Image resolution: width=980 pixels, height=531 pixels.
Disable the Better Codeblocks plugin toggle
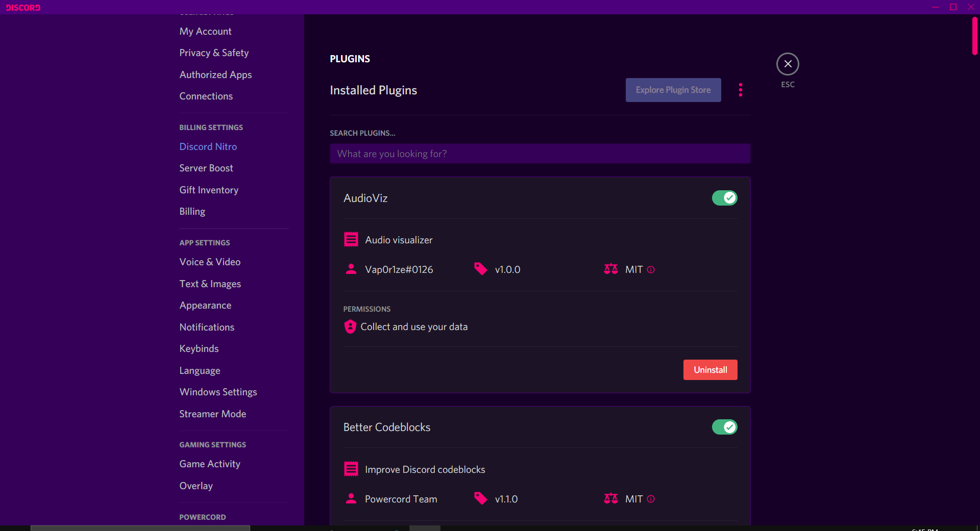pyautogui.click(x=724, y=427)
